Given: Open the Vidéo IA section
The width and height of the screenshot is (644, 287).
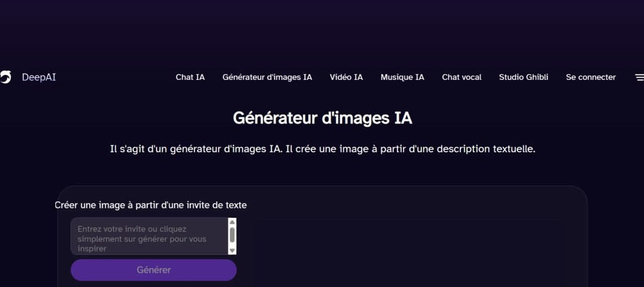Looking at the screenshot, I should pos(347,77).
